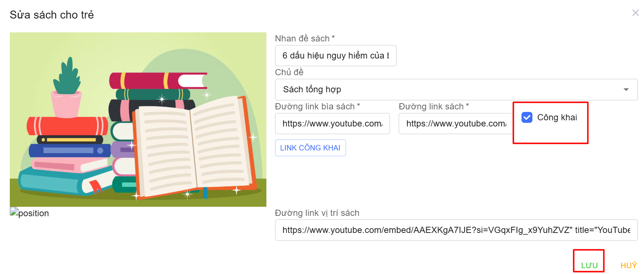
Task: Click the broken position image icon
Action: tap(14, 212)
